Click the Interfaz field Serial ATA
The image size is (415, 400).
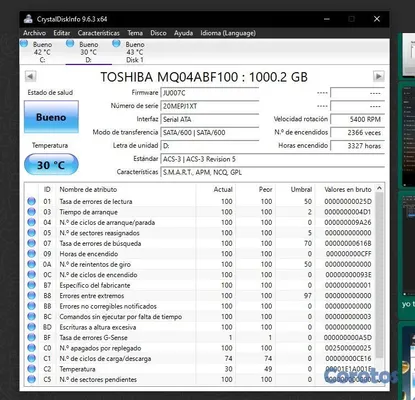pos(210,119)
